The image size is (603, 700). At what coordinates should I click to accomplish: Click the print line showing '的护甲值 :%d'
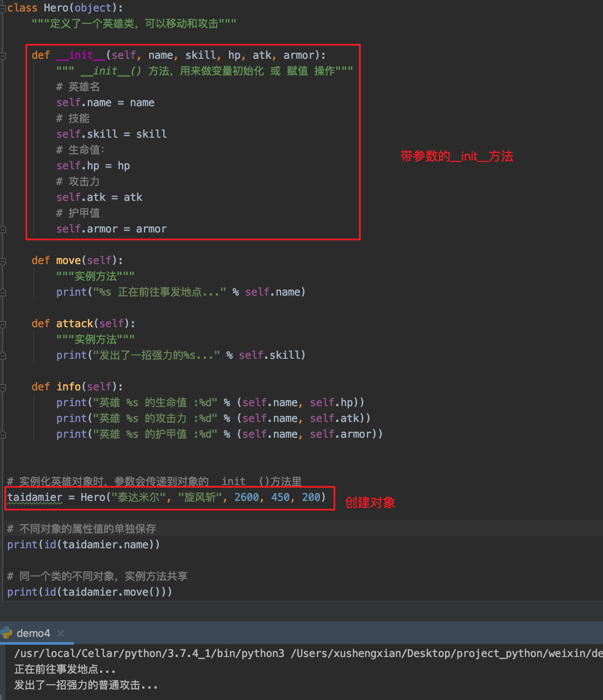(219, 434)
